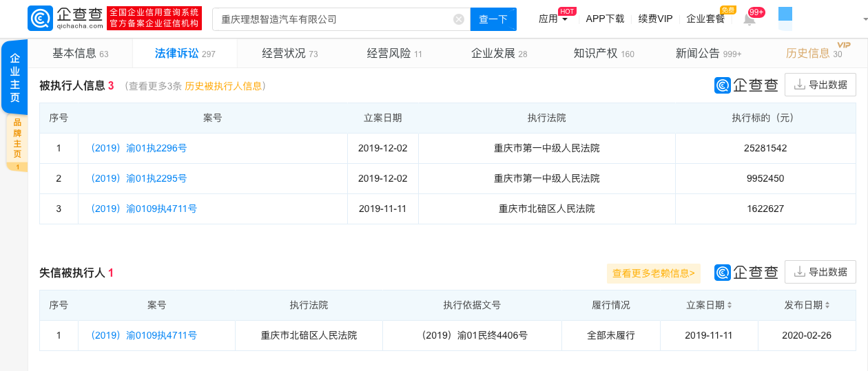This screenshot has width=868, height=371.
Task: Open notifications bell icon
Action: 750,19
